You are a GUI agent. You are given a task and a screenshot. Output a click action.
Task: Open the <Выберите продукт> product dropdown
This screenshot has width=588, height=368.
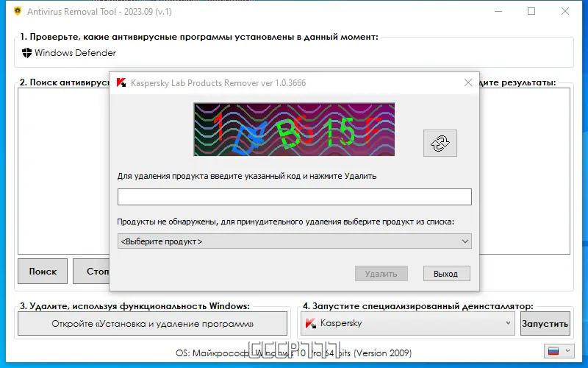pos(295,241)
